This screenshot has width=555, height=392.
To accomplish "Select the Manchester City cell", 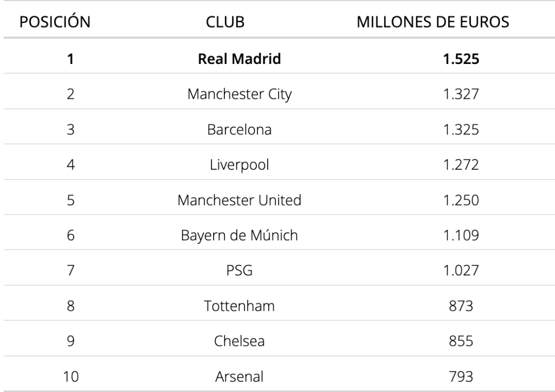I will [x=239, y=94].
